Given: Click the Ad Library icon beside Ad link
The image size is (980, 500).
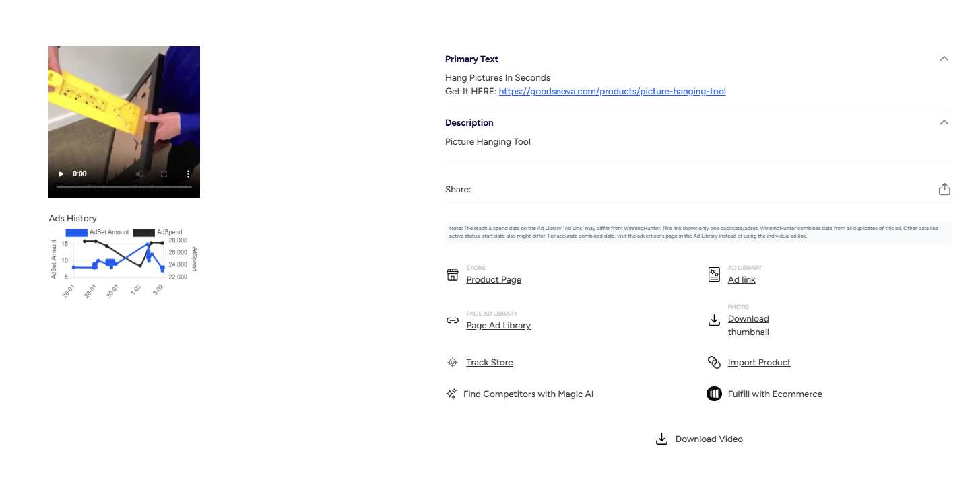Looking at the screenshot, I should (714, 275).
